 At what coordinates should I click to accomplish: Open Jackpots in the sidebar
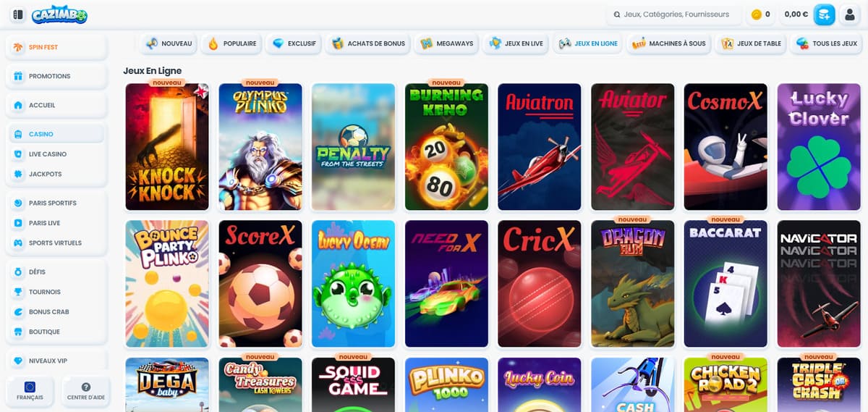56,175
